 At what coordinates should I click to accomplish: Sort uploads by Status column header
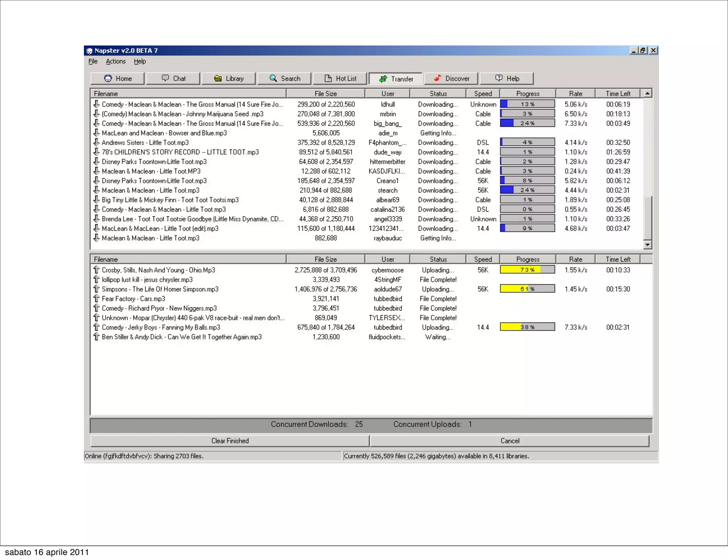438,259
